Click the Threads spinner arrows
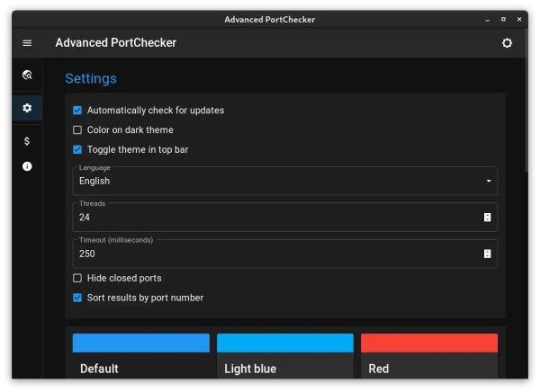The width and height of the screenshot is (540, 392). pos(487,217)
